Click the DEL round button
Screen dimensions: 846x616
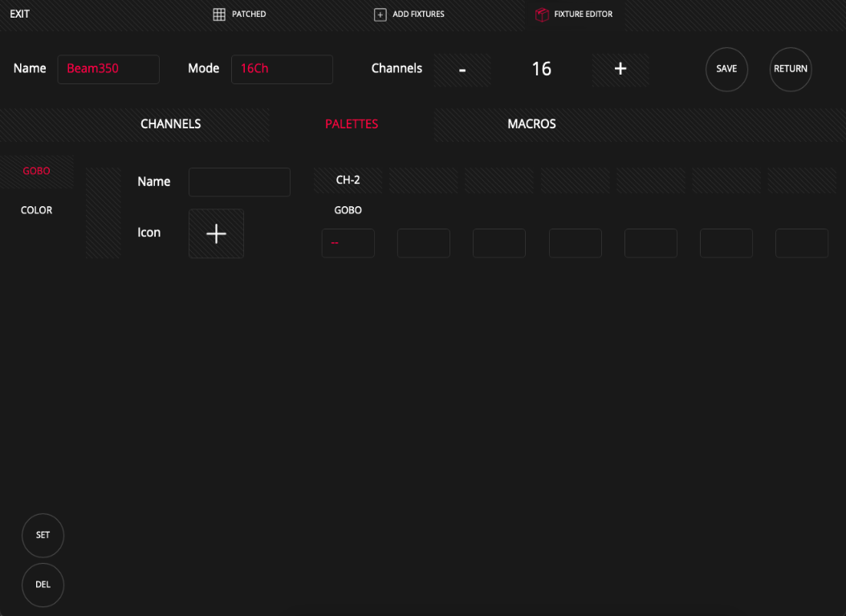43,585
